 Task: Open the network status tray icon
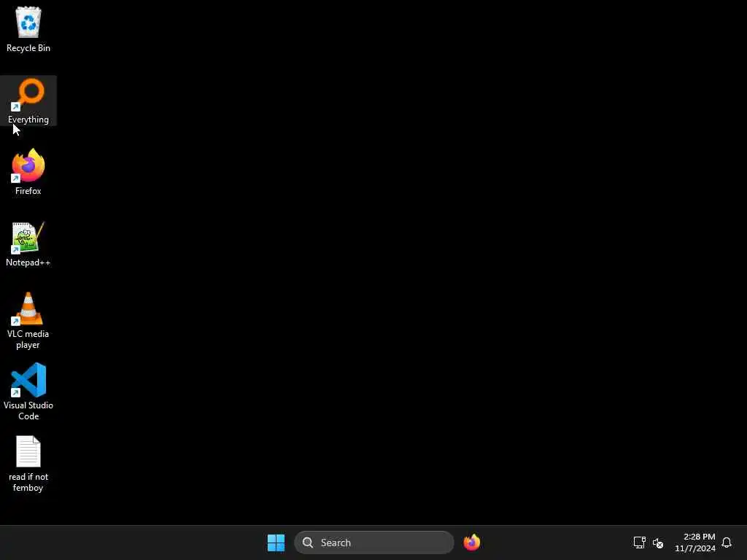pos(639,542)
